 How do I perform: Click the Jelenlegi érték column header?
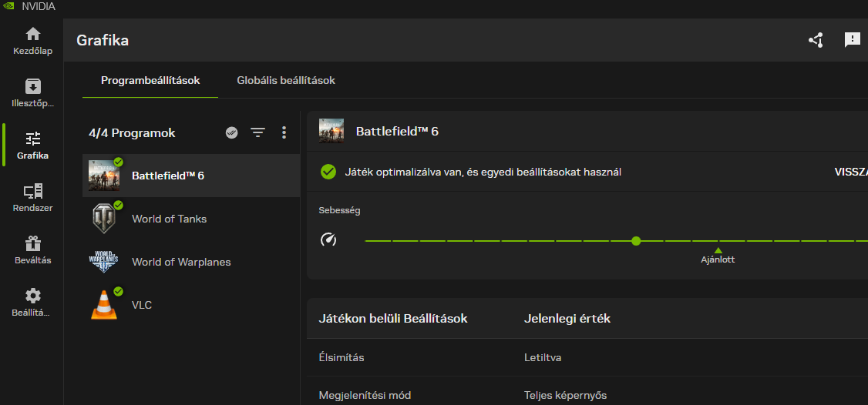click(x=567, y=319)
